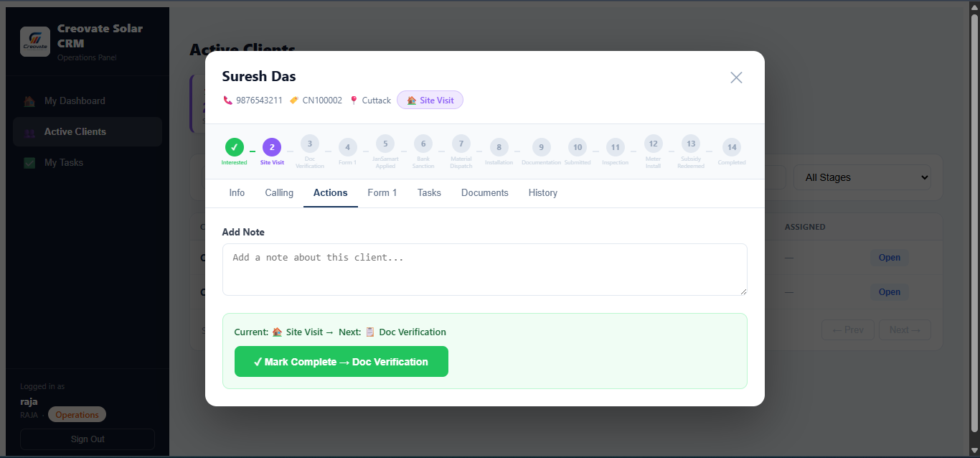The width and height of the screenshot is (980, 458).
Task: Click the Active Clients people icon
Action: 29,132
